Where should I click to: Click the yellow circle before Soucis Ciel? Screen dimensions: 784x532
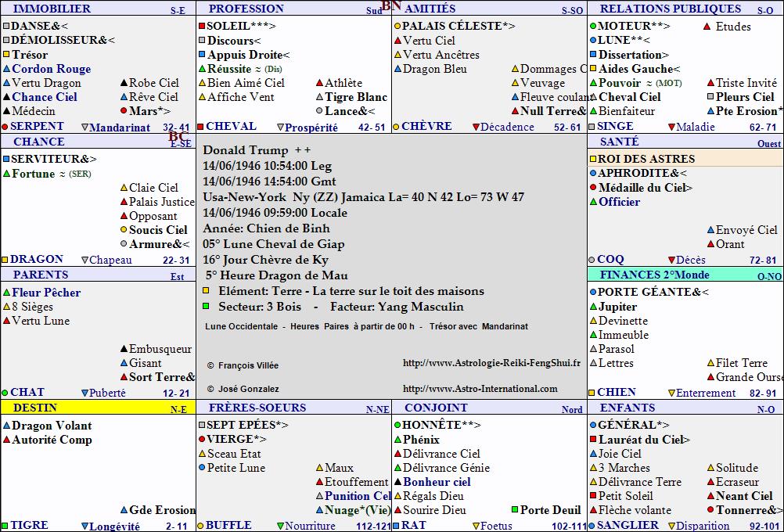point(124,230)
